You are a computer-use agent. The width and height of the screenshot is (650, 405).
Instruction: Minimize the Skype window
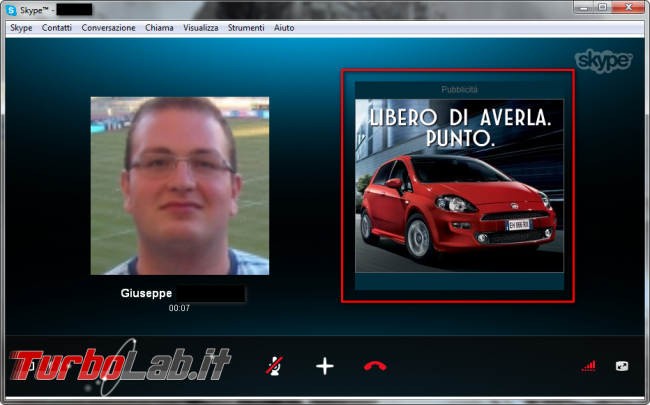point(584,7)
